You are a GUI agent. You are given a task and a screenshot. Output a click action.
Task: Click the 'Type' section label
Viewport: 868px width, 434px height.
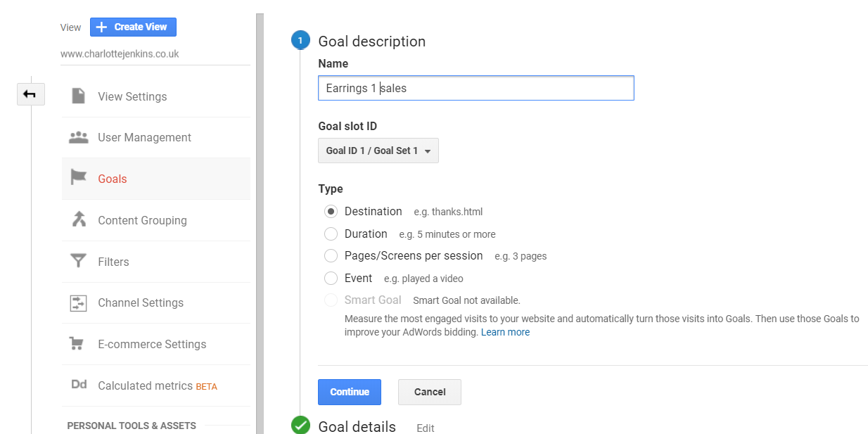click(x=331, y=189)
